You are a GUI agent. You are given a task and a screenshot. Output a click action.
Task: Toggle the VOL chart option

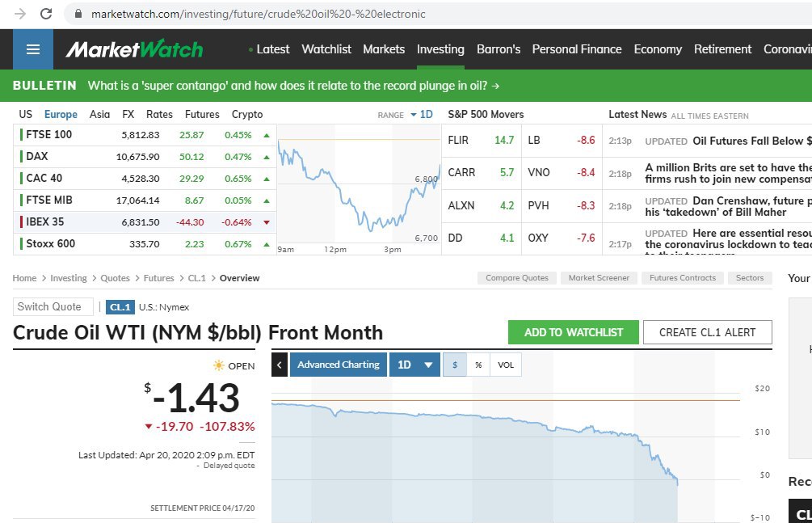tap(506, 365)
